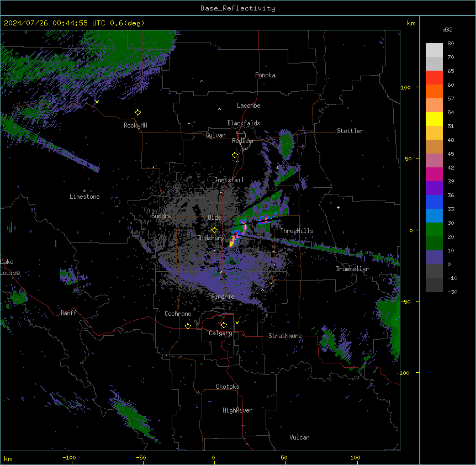Click the RockyMH label
The width and height of the screenshot is (476, 465).
135,125
